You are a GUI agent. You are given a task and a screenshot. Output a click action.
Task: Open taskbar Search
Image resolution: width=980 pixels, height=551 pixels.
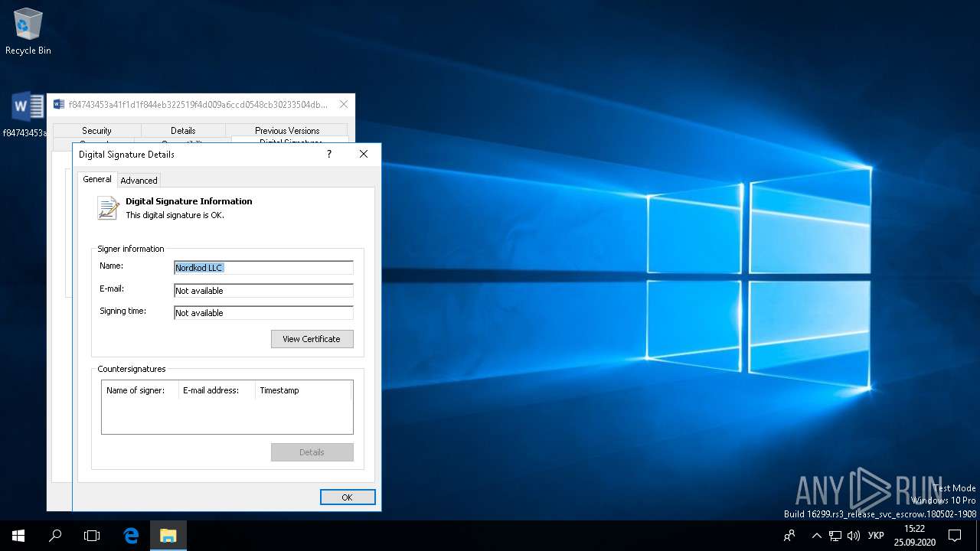(55, 536)
